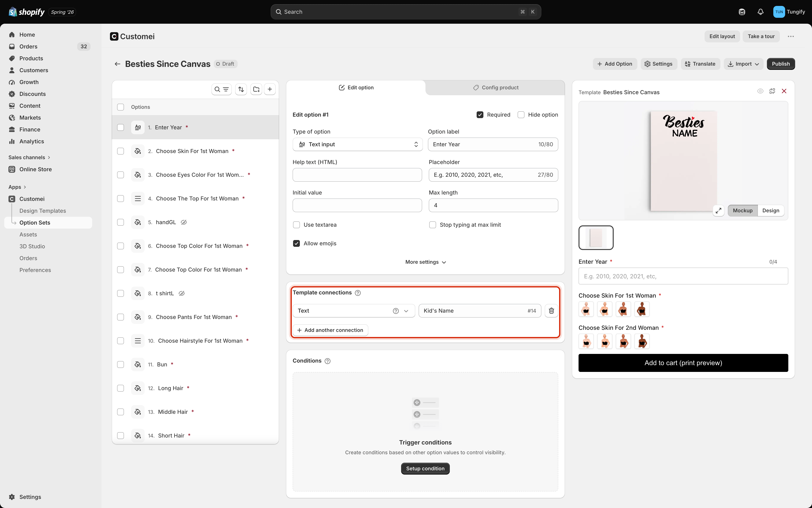The width and height of the screenshot is (812, 508).
Task: Switch to the Edit option tab
Action: (356, 88)
